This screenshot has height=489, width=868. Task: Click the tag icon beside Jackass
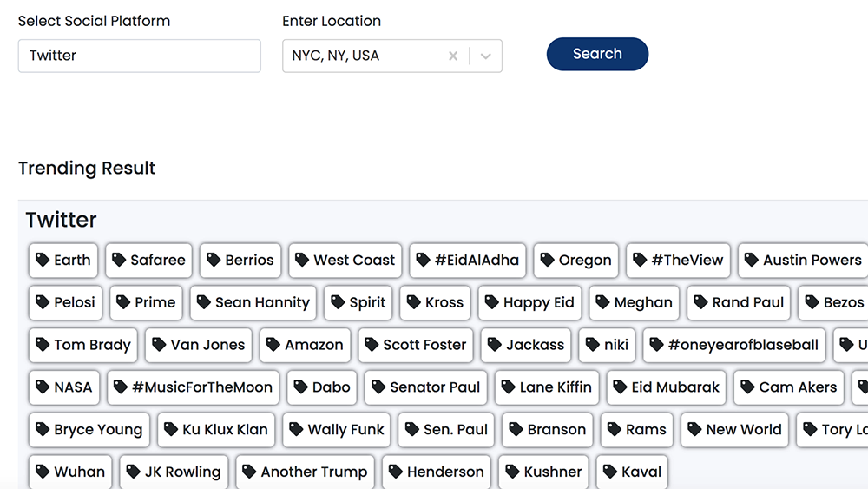(x=495, y=345)
